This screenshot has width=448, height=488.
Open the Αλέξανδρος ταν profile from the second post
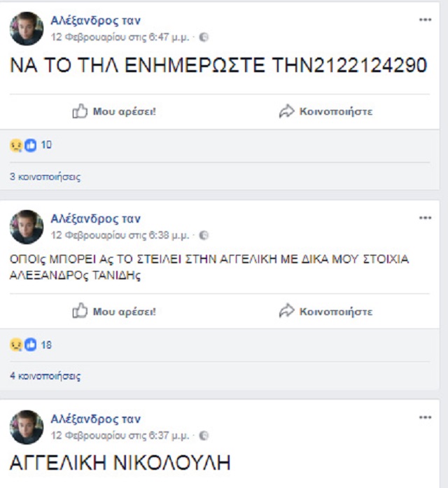click(95, 218)
